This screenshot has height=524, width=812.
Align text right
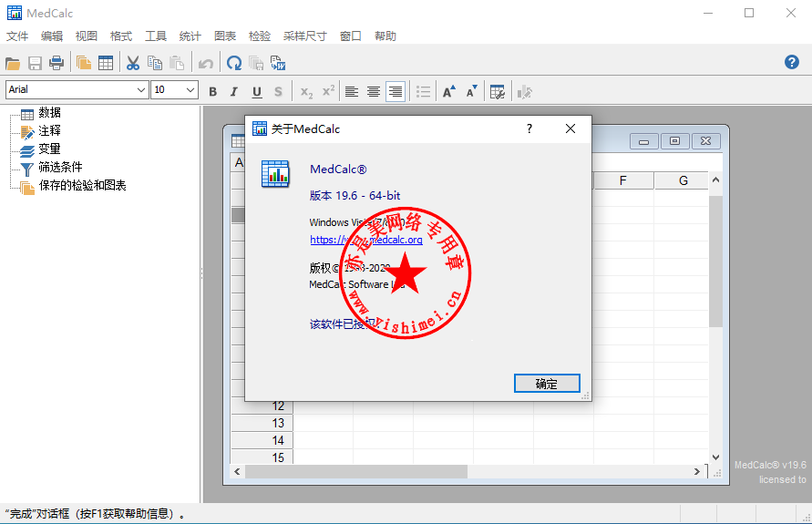coord(396,92)
